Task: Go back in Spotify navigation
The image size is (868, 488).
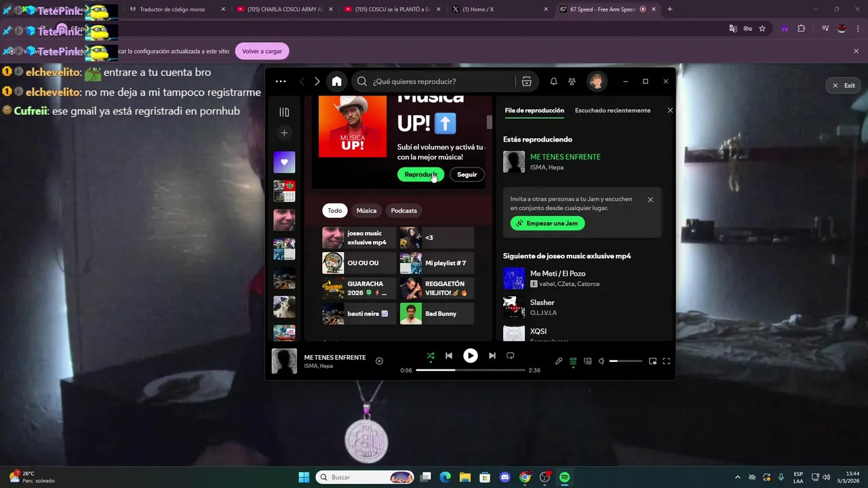Action: pyautogui.click(x=302, y=81)
